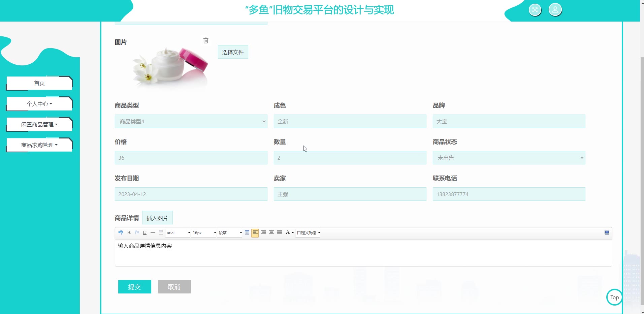This screenshot has width=644, height=314.
Task: Open the 商品状态 dropdown showing 未出售
Action: coord(509,158)
